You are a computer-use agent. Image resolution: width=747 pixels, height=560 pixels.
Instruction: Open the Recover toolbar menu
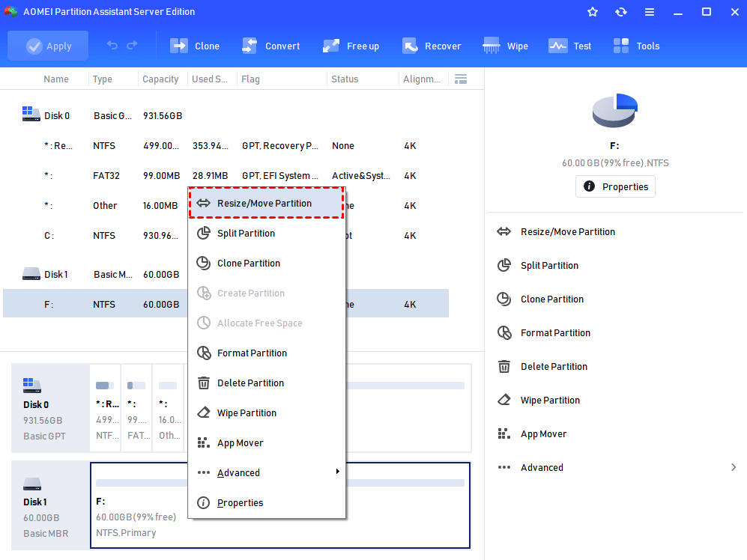point(432,46)
